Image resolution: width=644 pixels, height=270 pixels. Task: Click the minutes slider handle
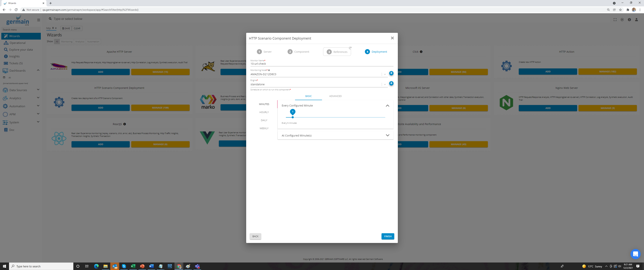[292, 117]
